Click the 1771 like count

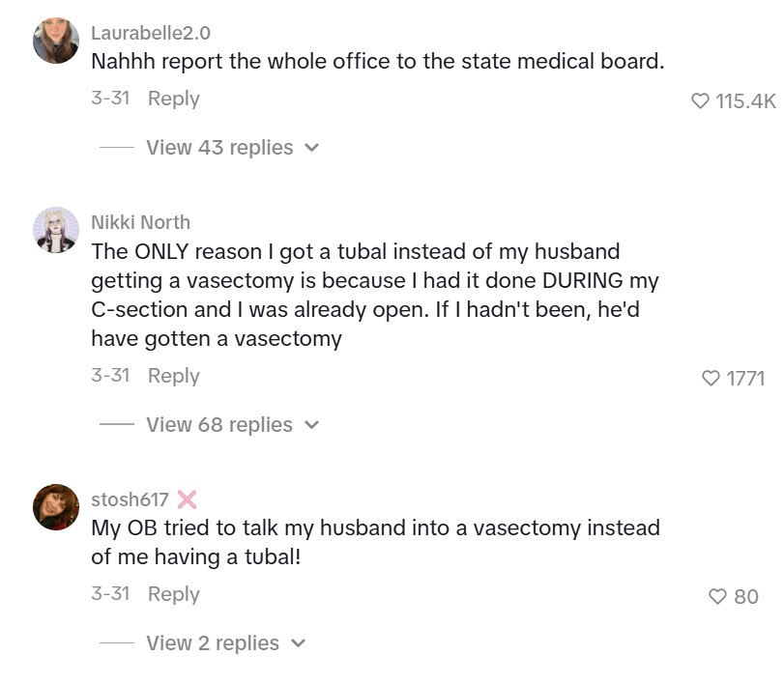(745, 378)
